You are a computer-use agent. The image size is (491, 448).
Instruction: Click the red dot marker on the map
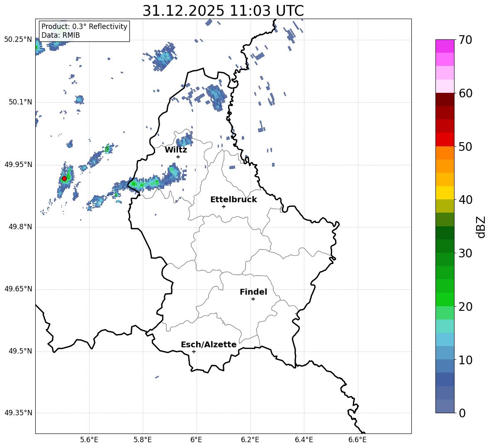(64, 179)
